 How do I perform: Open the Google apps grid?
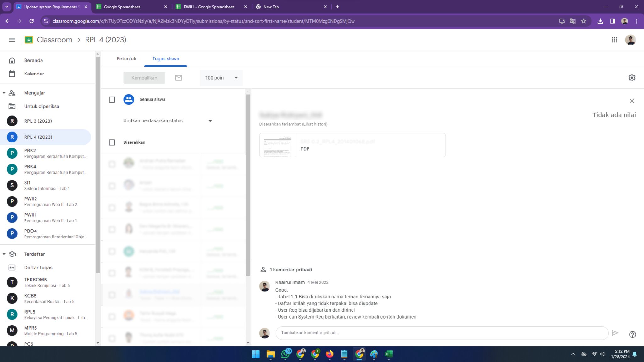614,40
